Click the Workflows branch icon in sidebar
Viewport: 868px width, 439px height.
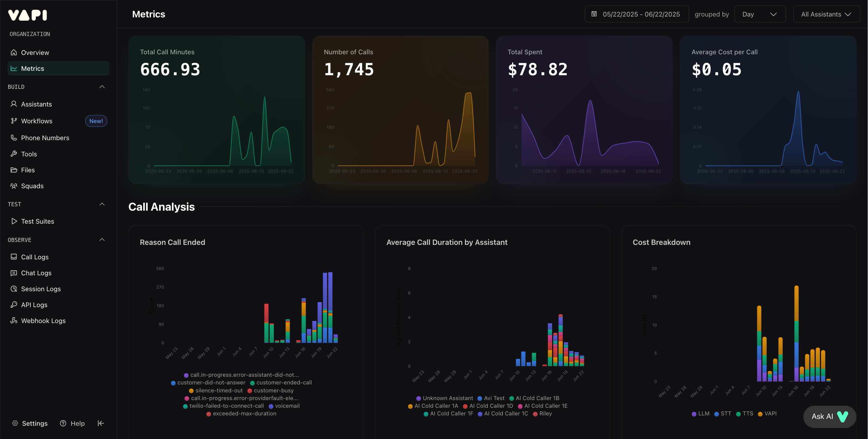coord(14,121)
